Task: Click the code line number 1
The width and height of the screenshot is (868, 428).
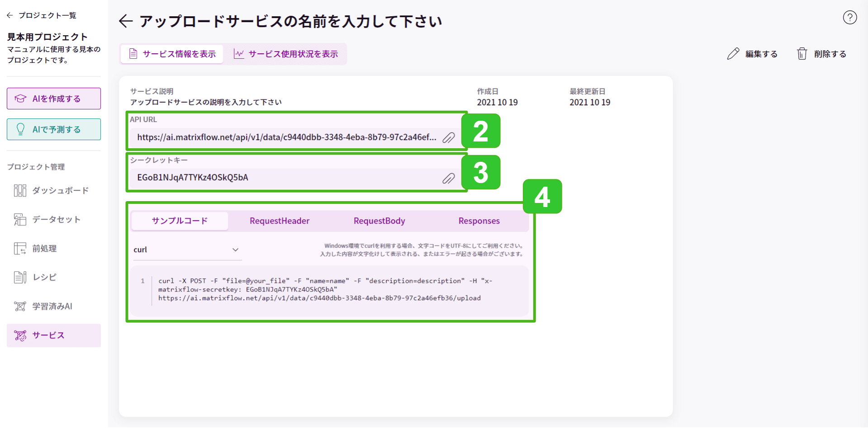Action: tap(142, 281)
